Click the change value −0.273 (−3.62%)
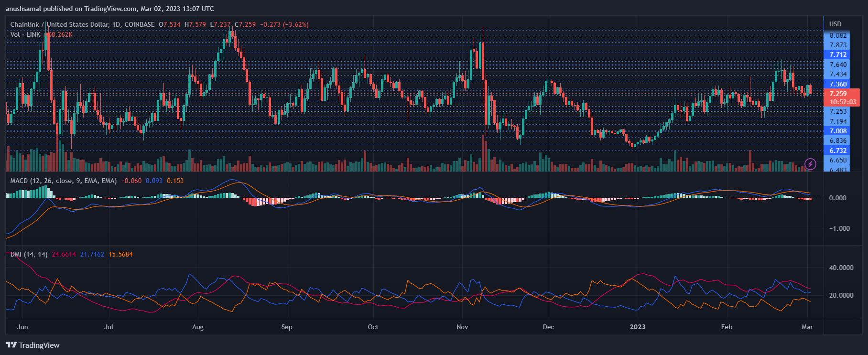Image resolution: width=868 pixels, height=355 pixels. pos(284,24)
